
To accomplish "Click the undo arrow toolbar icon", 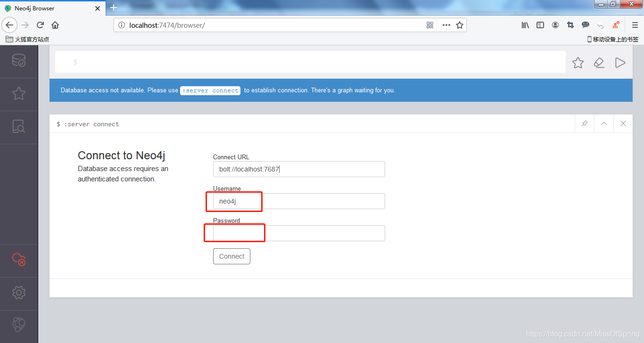I will tap(601, 25).
